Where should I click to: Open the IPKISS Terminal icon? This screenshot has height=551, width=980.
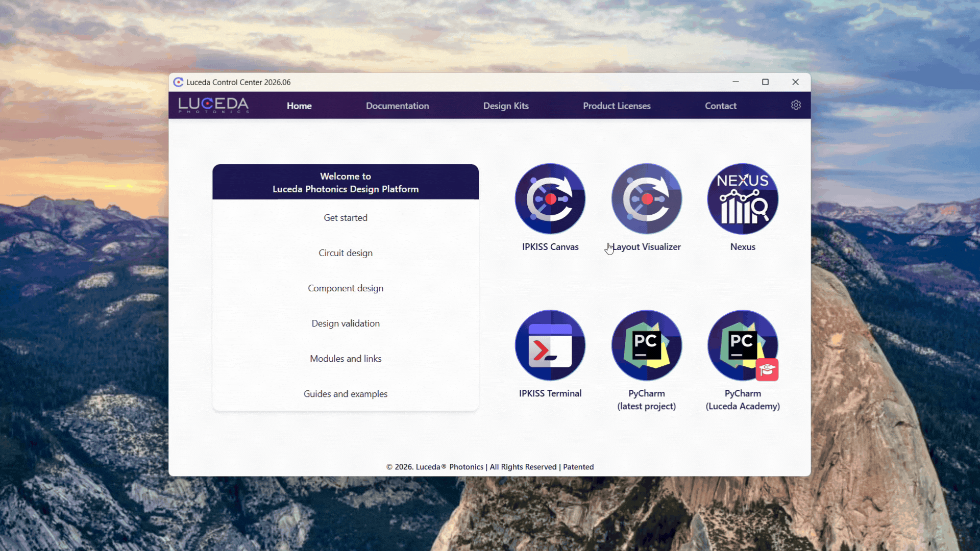coord(550,345)
